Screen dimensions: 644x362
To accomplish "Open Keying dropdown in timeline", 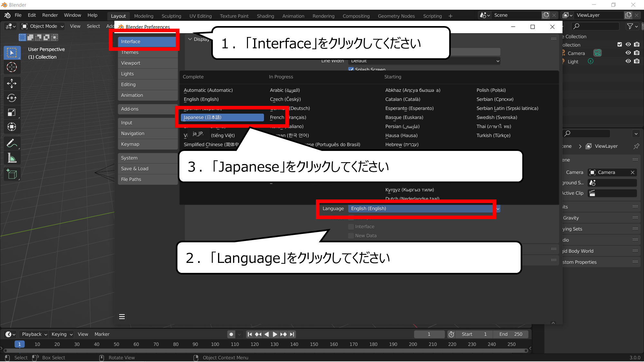I will click(62, 334).
